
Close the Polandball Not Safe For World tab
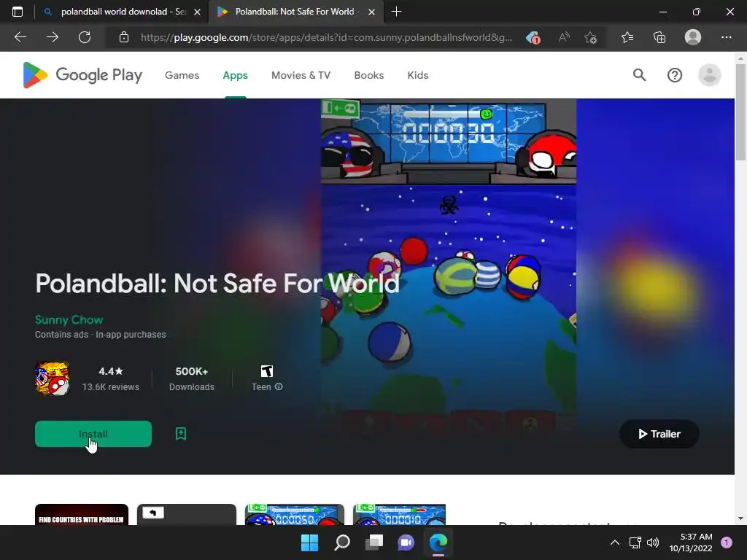(x=371, y=12)
